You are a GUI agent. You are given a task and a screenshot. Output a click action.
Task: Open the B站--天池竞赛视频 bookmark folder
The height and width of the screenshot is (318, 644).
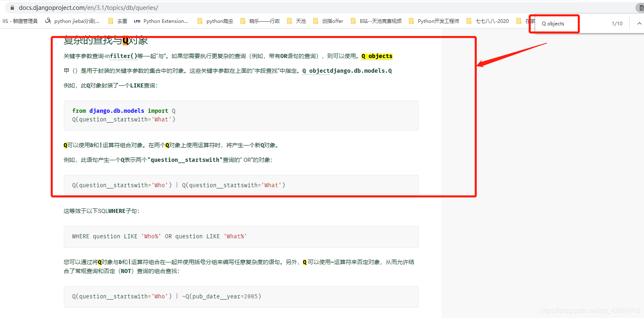pyautogui.click(x=376, y=21)
